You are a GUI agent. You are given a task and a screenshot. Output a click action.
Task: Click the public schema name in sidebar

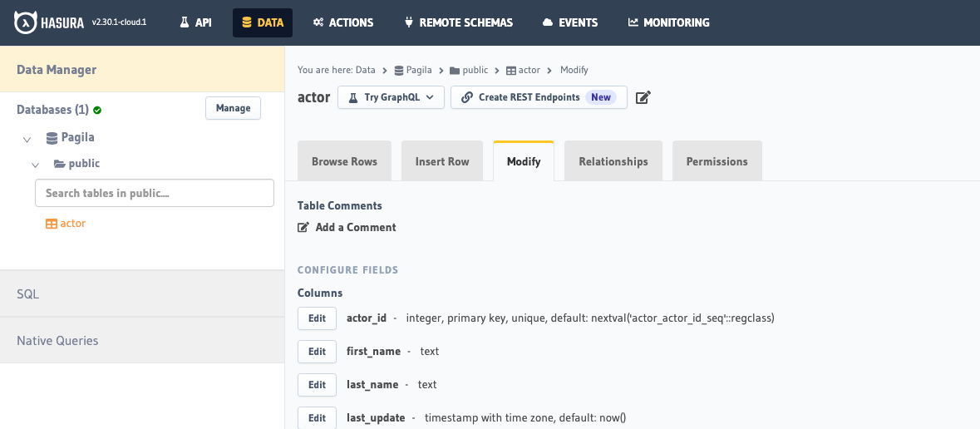pos(85,164)
